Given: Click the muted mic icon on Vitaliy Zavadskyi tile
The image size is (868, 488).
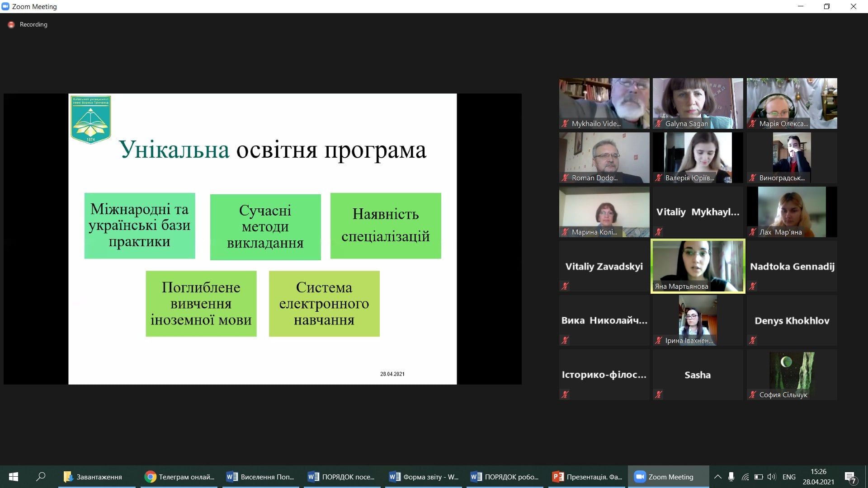Looking at the screenshot, I should [x=565, y=286].
